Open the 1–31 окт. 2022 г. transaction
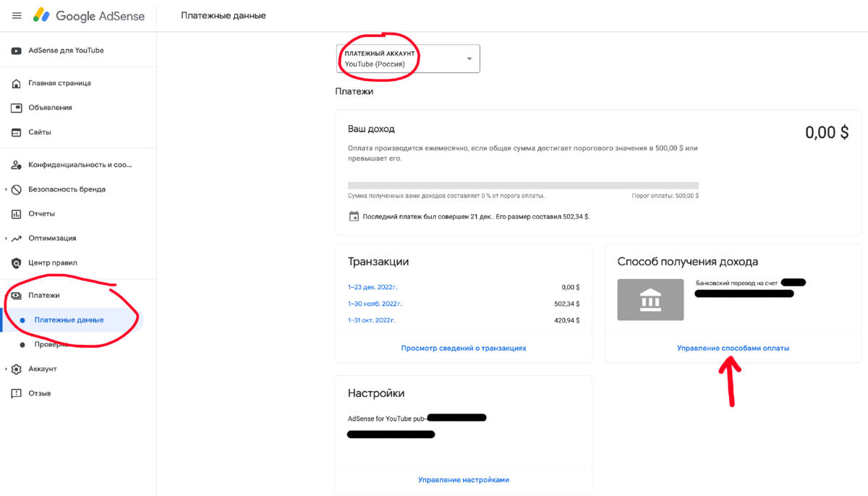868x496 pixels. pos(372,320)
